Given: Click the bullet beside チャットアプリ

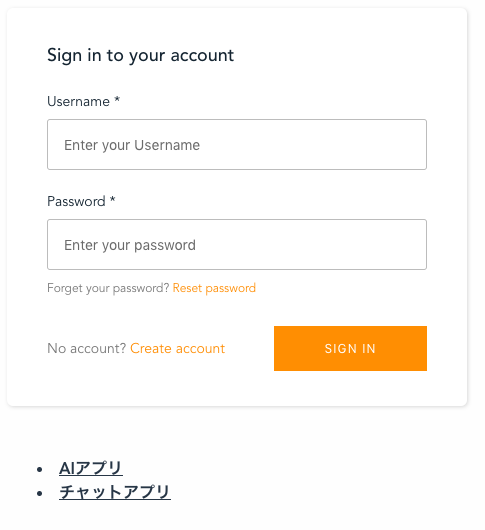Looking at the screenshot, I should pyautogui.click(x=40, y=493).
